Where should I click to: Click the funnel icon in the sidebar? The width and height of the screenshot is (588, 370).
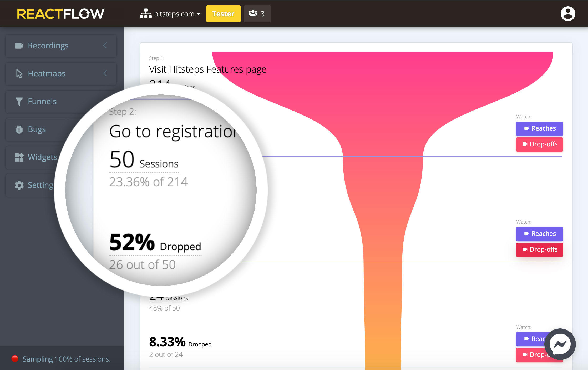pos(19,102)
